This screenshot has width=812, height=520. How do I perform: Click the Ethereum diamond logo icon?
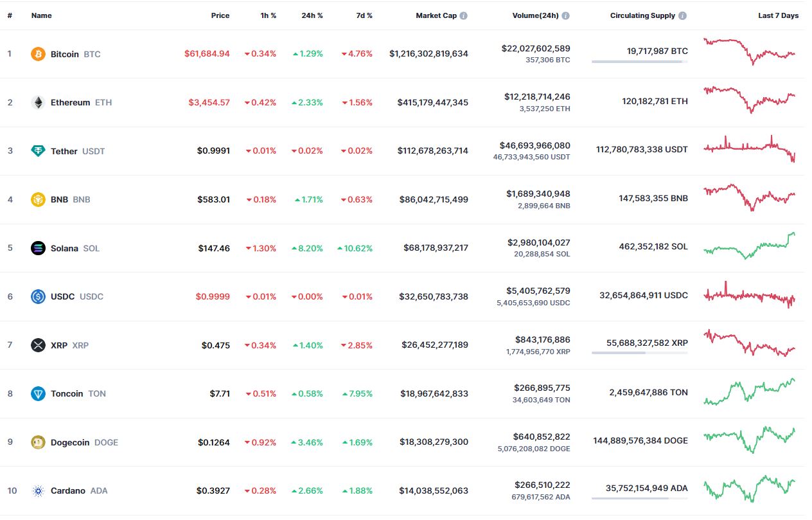coord(39,102)
